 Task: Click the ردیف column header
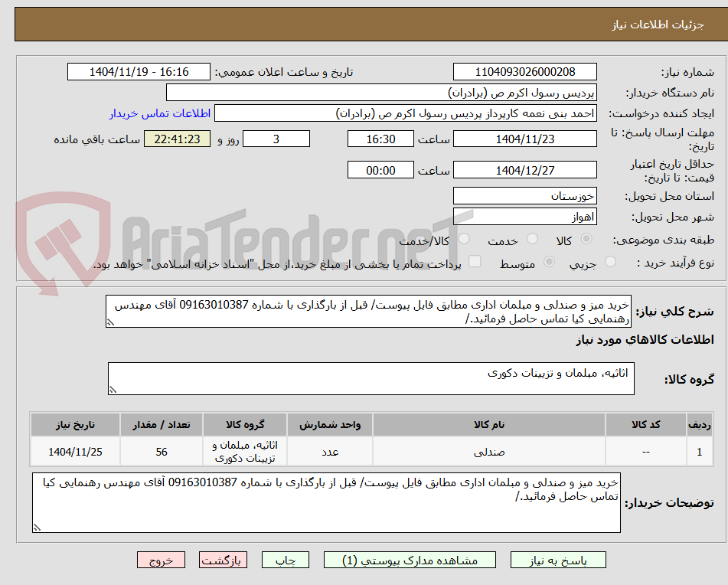[699, 425]
